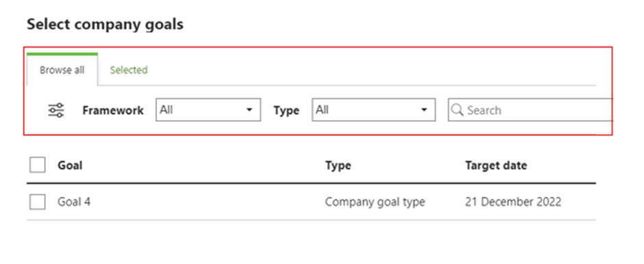Click the Select company goals heading
Viewport: 644px width, 264px height.
tap(105, 25)
